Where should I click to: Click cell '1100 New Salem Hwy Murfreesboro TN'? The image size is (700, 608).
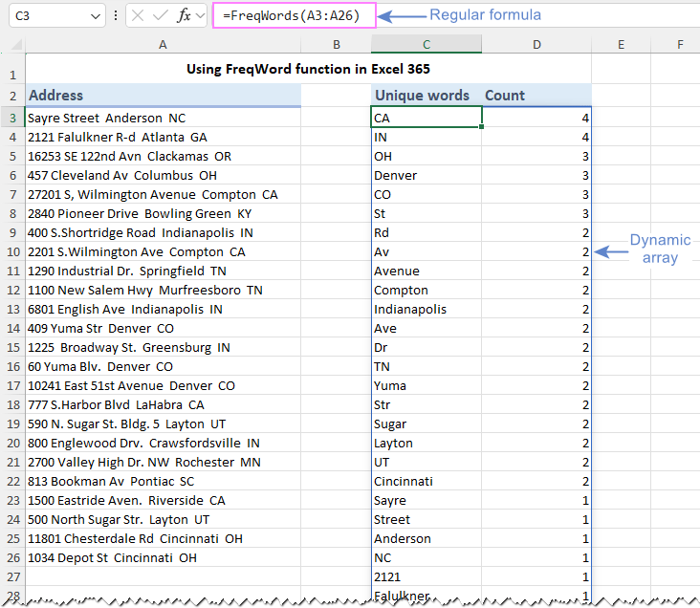[163, 291]
